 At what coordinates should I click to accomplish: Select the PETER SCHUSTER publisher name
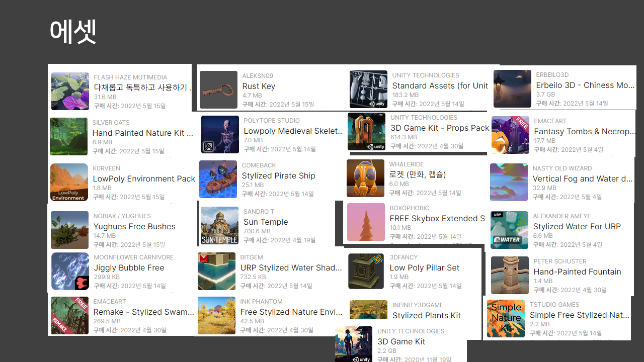pos(560,261)
